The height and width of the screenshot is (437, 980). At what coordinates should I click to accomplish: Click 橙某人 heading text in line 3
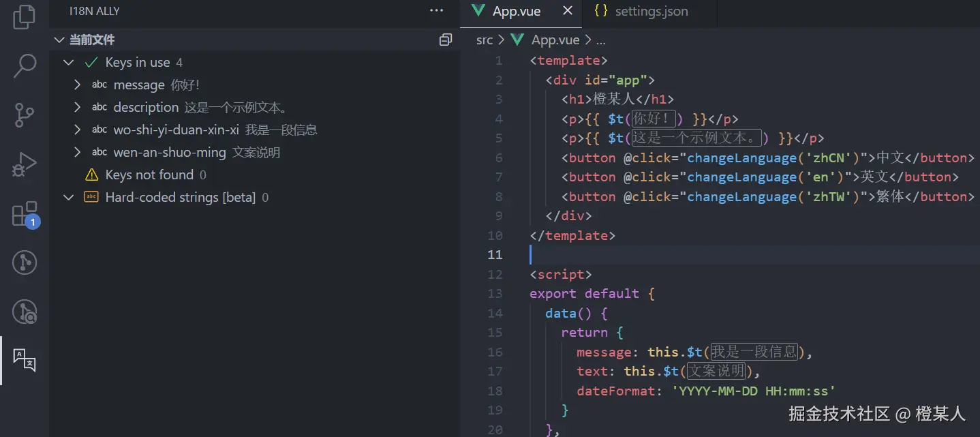point(615,100)
